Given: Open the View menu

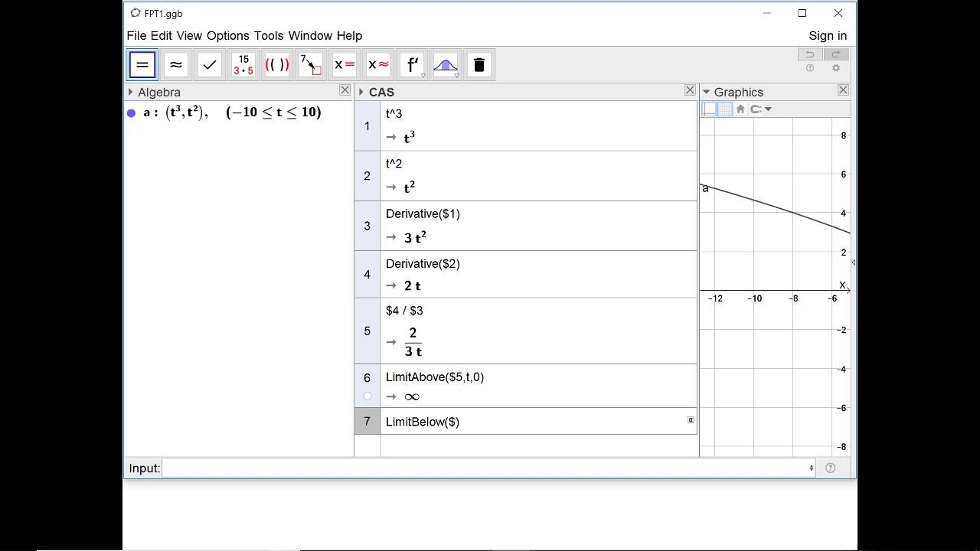Looking at the screenshot, I should coord(189,36).
